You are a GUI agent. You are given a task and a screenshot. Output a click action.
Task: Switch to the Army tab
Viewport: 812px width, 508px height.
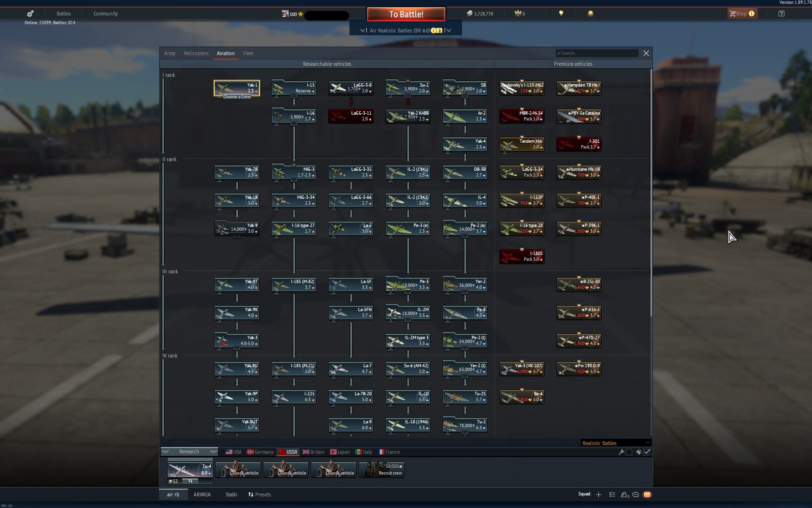coord(170,53)
